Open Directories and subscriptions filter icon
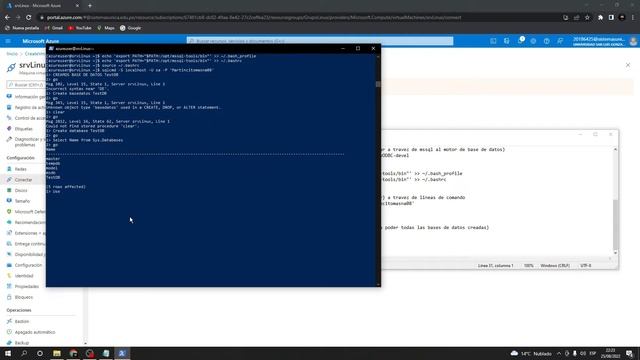Viewport: 640px width, 360px height. (x=507, y=41)
